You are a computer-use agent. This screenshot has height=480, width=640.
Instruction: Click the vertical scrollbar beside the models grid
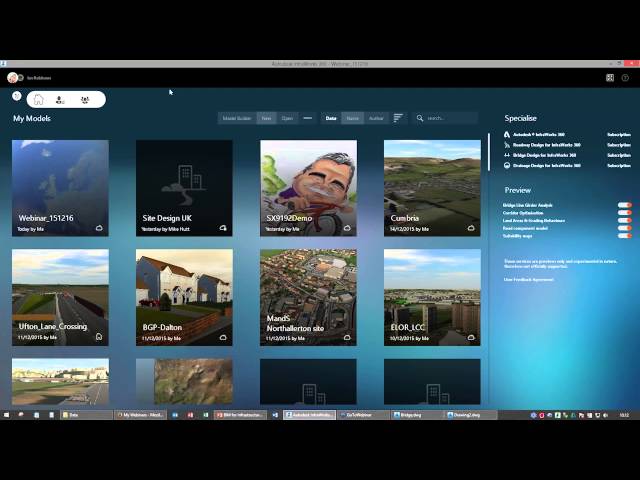[x=489, y=152]
